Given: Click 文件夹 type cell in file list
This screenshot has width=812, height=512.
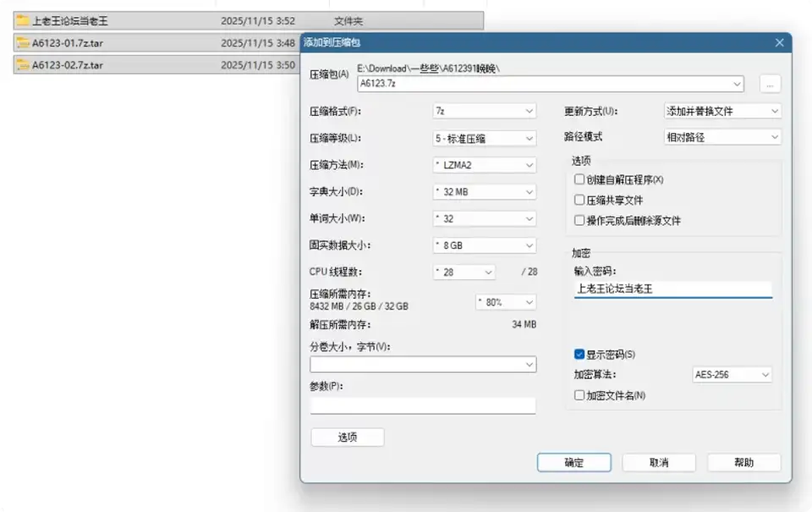Looking at the screenshot, I should [348, 20].
